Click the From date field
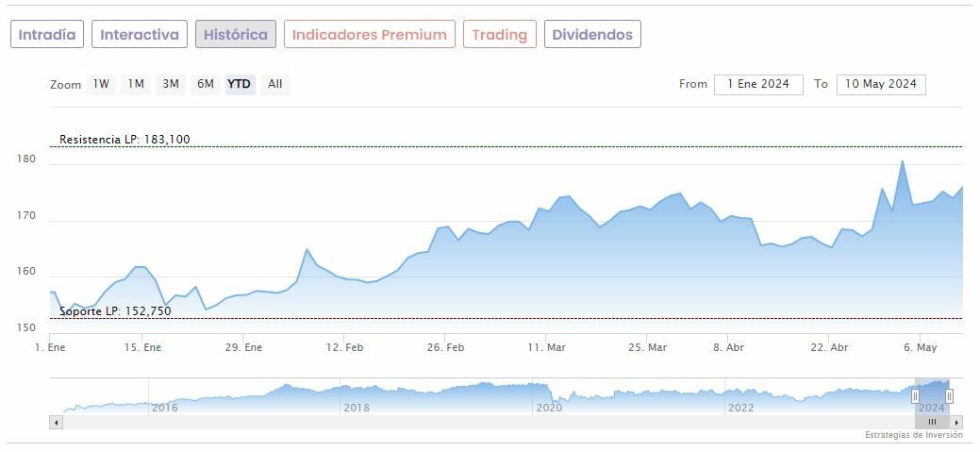 click(x=758, y=84)
